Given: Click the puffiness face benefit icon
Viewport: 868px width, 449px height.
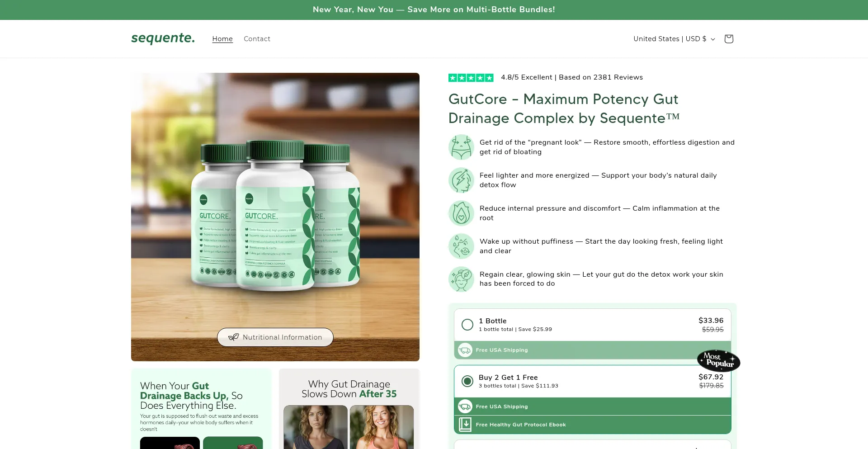Looking at the screenshot, I should pos(461,246).
